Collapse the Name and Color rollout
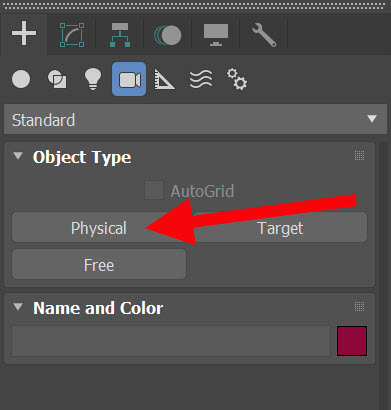The width and height of the screenshot is (391, 410). click(18, 306)
